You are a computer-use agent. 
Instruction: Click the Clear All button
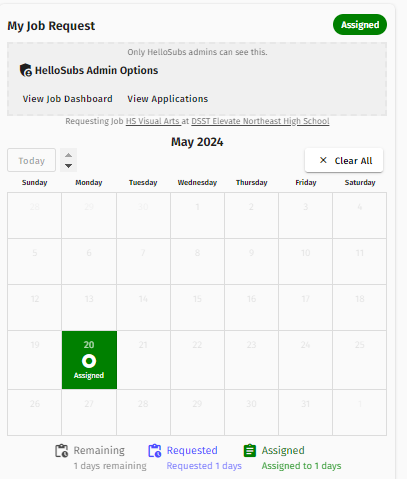point(344,160)
